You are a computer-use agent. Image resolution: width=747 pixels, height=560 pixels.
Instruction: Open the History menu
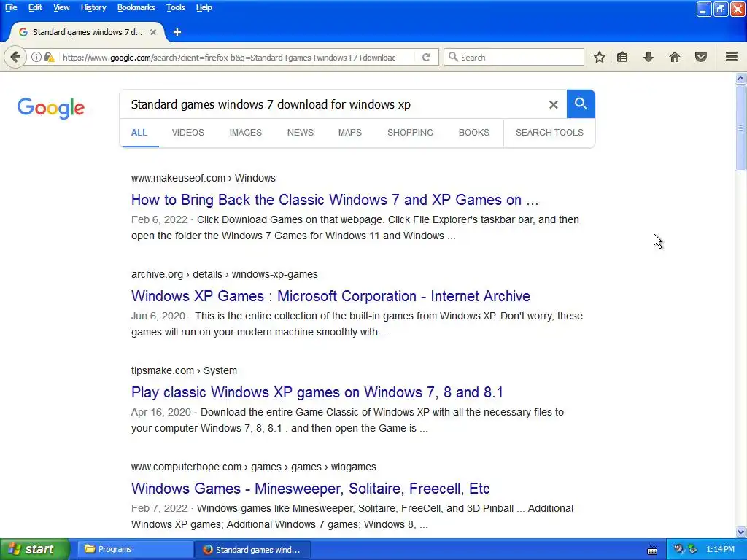93,7
